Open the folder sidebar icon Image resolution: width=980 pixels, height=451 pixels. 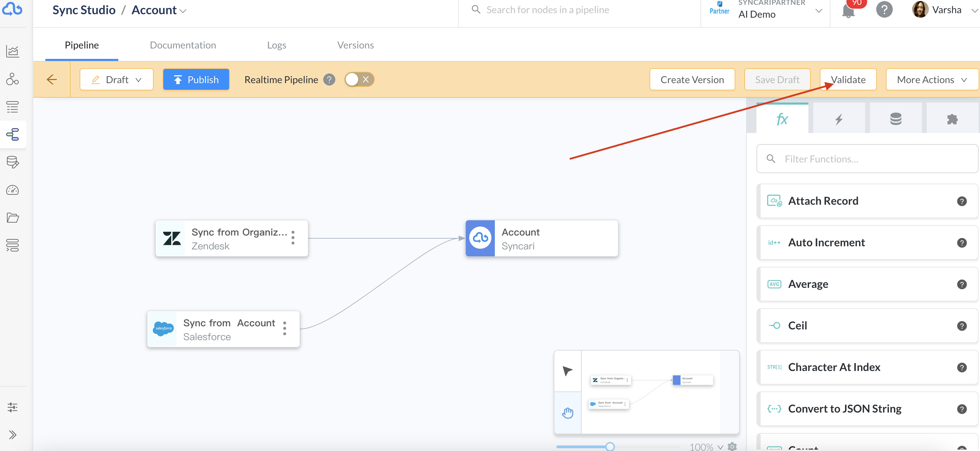(x=12, y=218)
